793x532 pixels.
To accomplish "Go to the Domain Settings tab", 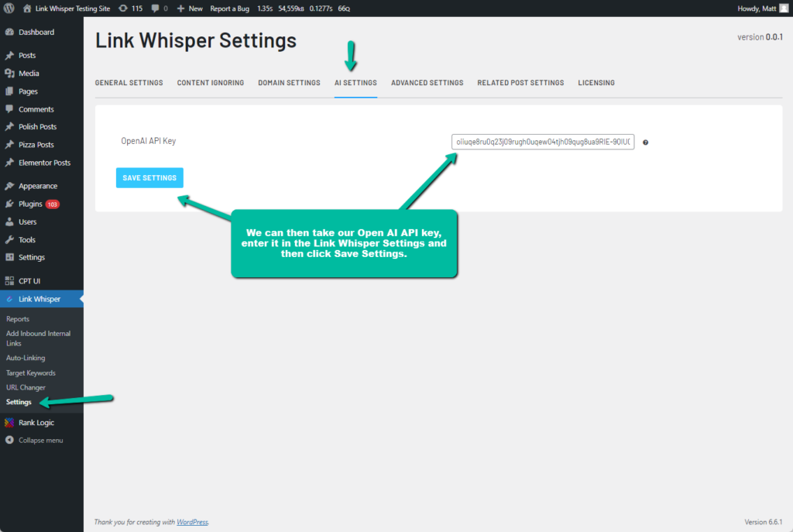I will tap(290, 82).
